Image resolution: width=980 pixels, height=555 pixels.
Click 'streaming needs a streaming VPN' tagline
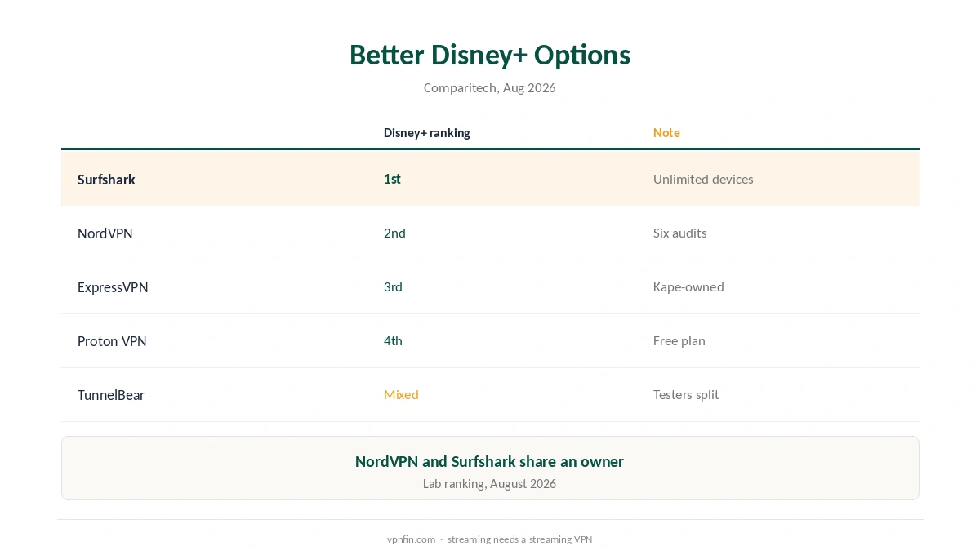(x=520, y=539)
